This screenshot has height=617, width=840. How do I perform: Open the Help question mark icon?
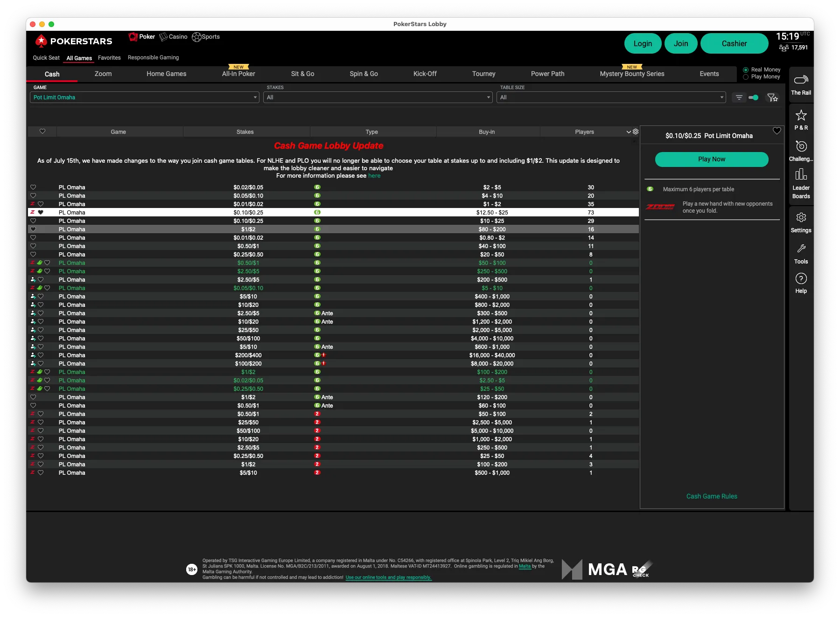point(801,283)
